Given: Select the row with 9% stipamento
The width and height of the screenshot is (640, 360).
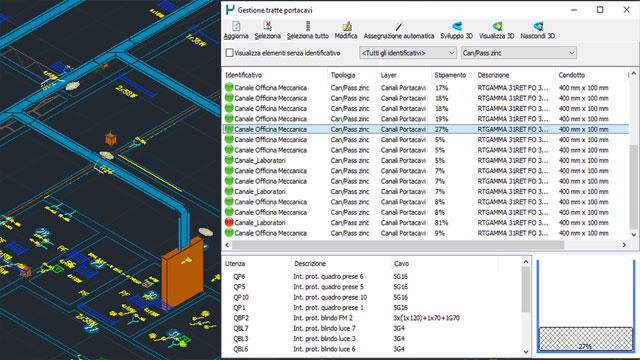Looking at the screenshot, I should 426,233.
